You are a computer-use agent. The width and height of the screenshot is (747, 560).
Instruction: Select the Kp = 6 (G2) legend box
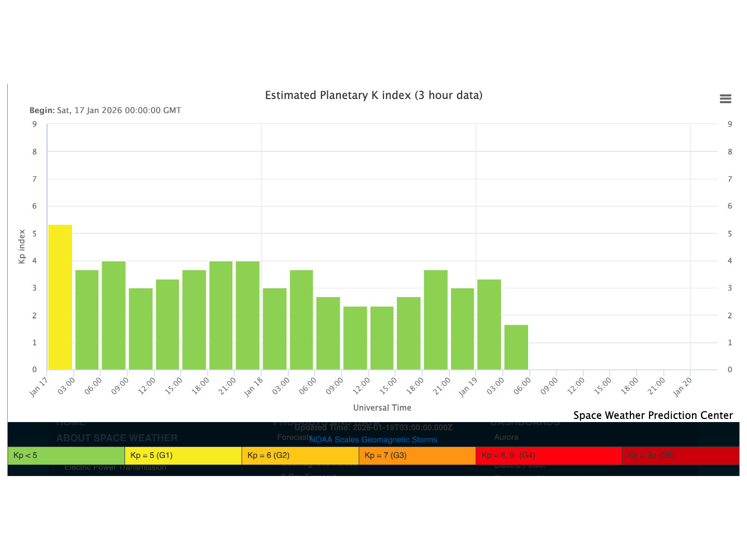[300, 456]
